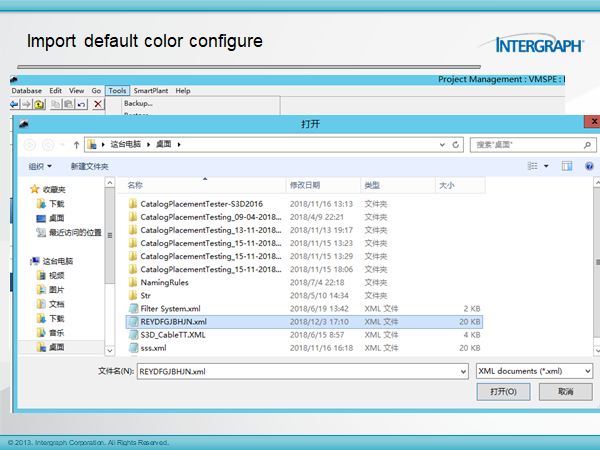600x450 pixels.
Task: Expand the address bar history dropdown
Action: (x=442, y=145)
